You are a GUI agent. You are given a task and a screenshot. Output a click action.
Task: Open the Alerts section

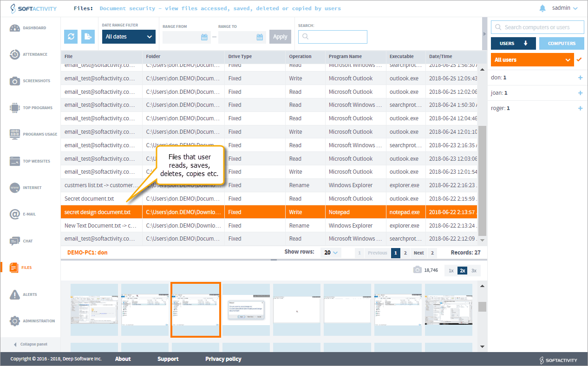pos(30,294)
